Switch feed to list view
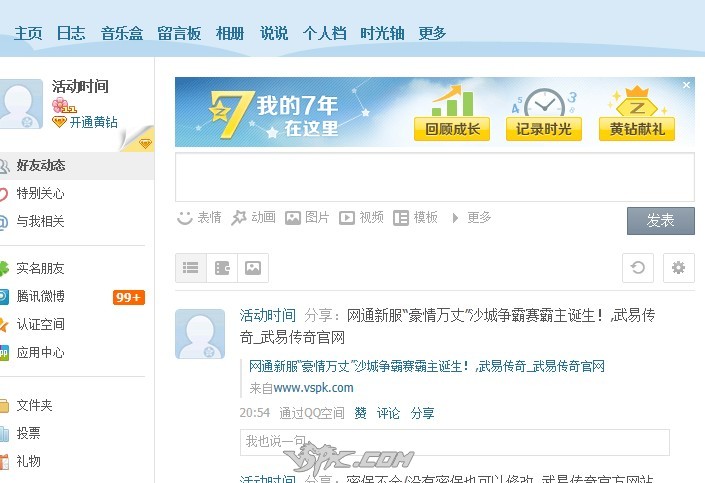Screen dimensions: 705x483 pos(191,268)
